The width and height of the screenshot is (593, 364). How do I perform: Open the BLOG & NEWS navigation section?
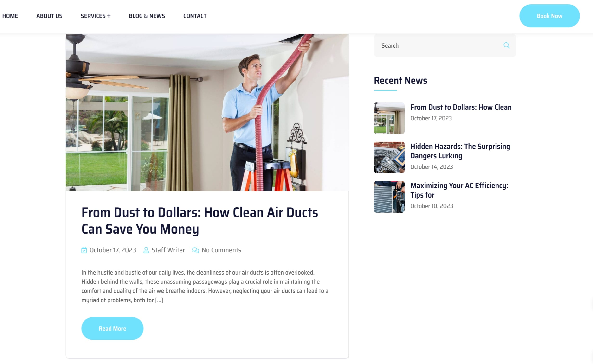point(147,16)
